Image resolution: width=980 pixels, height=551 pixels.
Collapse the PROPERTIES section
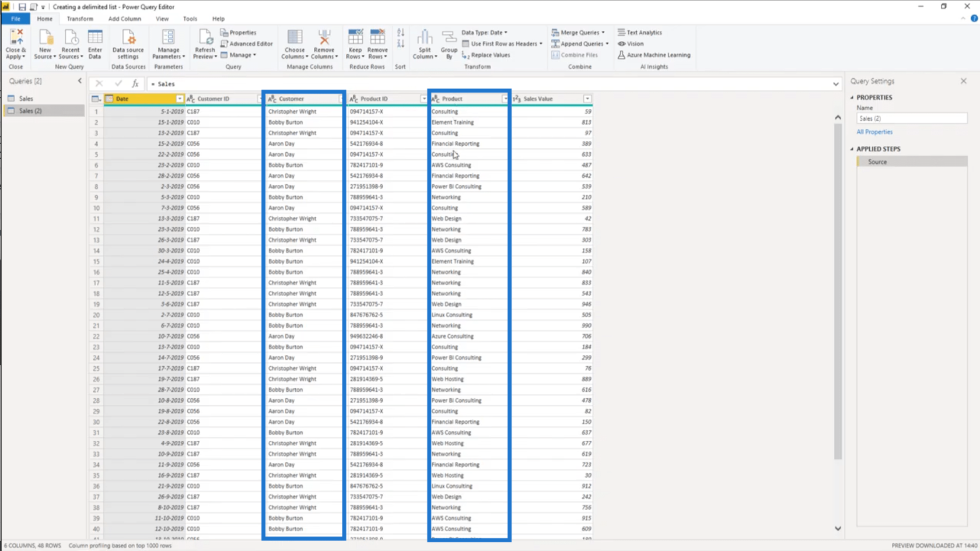(852, 97)
